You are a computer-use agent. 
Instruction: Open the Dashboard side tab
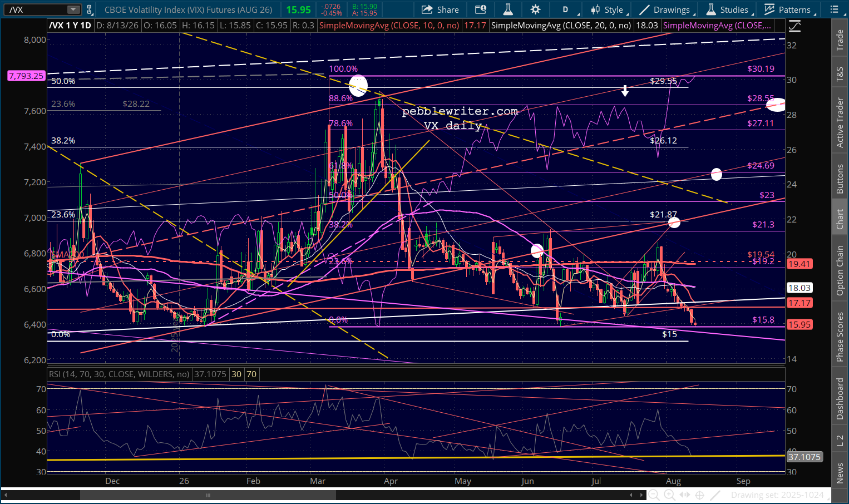coord(840,398)
